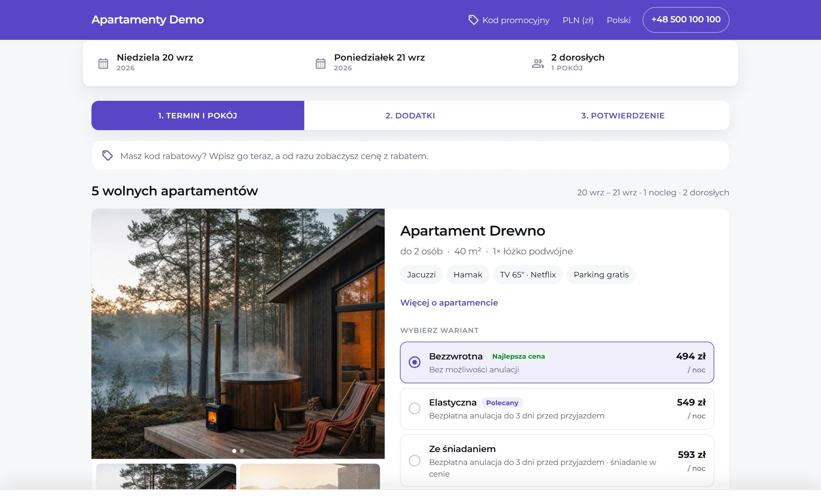Click the Apartamenty Demo logo

(x=147, y=20)
